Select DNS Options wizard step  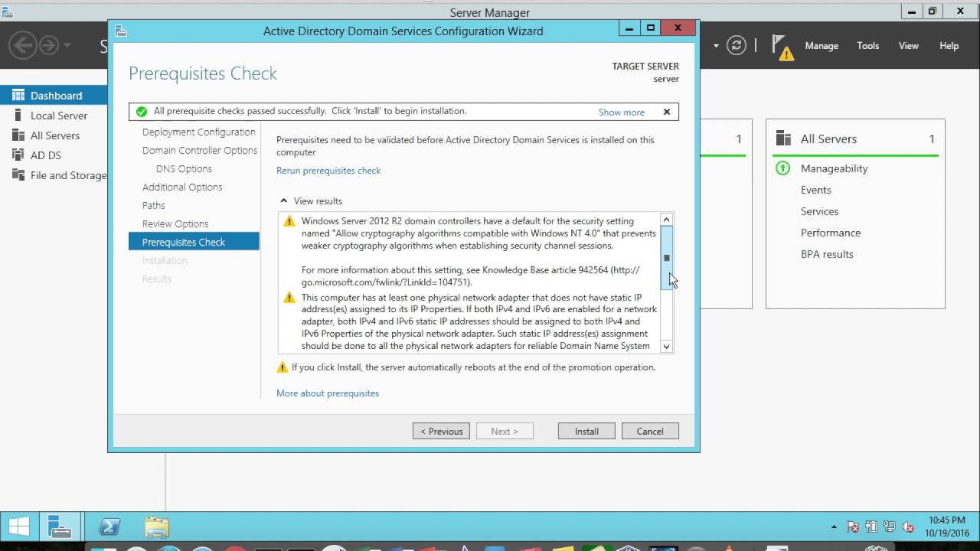pos(184,169)
